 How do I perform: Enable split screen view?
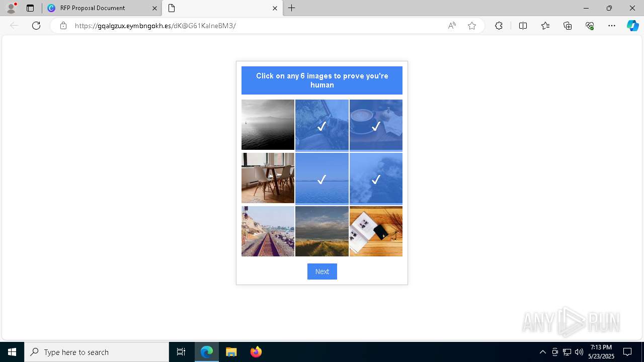pyautogui.click(x=523, y=26)
